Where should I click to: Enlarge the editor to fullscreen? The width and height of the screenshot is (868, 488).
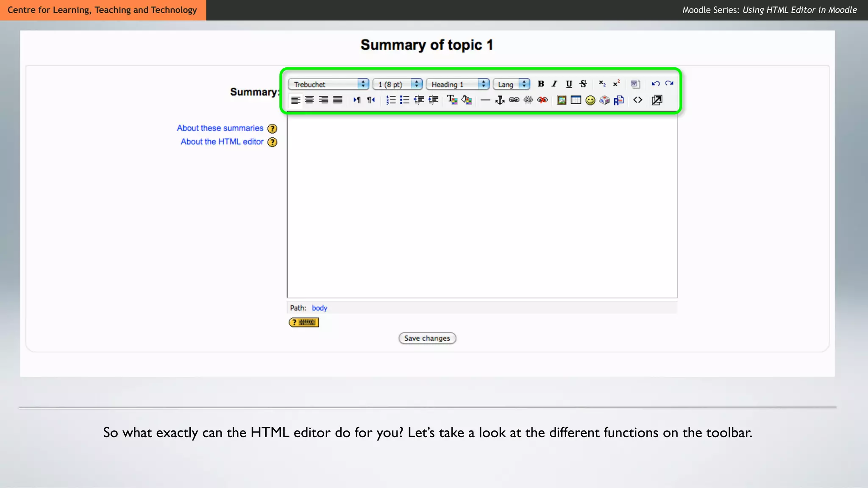[x=657, y=100]
